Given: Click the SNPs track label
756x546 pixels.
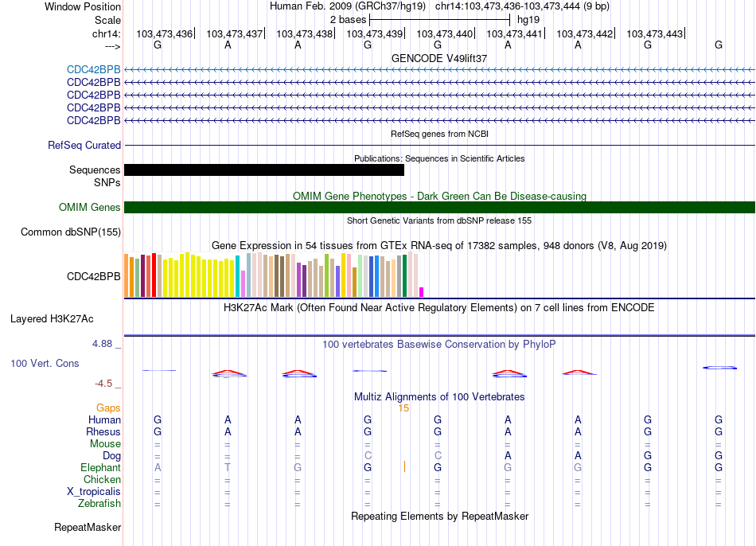Looking at the screenshot, I should tap(107, 182).
